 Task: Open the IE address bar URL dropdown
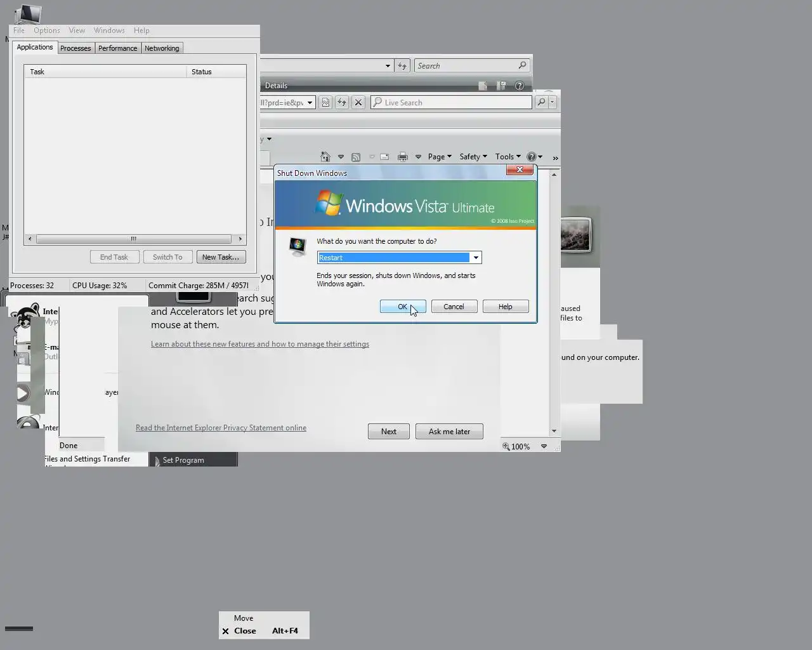click(x=310, y=102)
